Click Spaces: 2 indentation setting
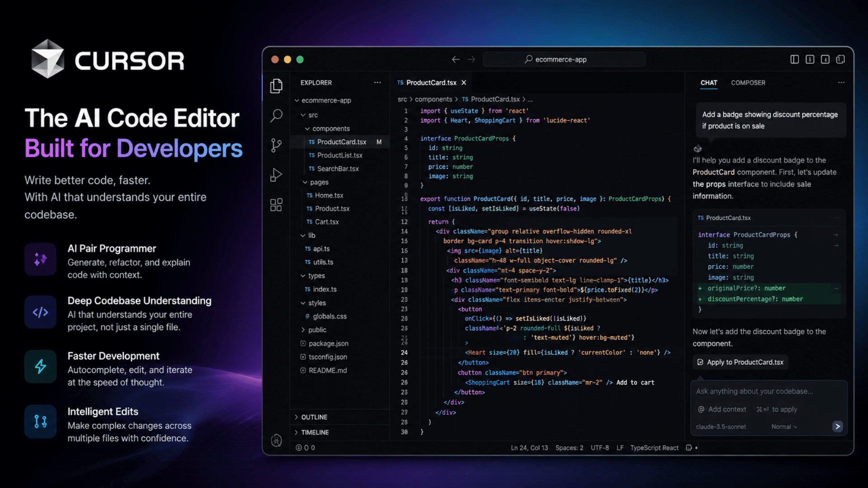 (569, 448)
